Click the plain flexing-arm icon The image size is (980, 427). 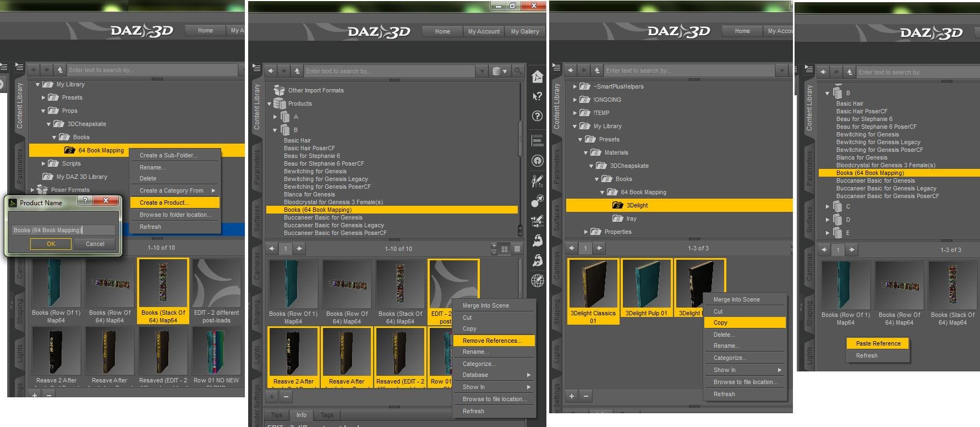pos(538,240)
